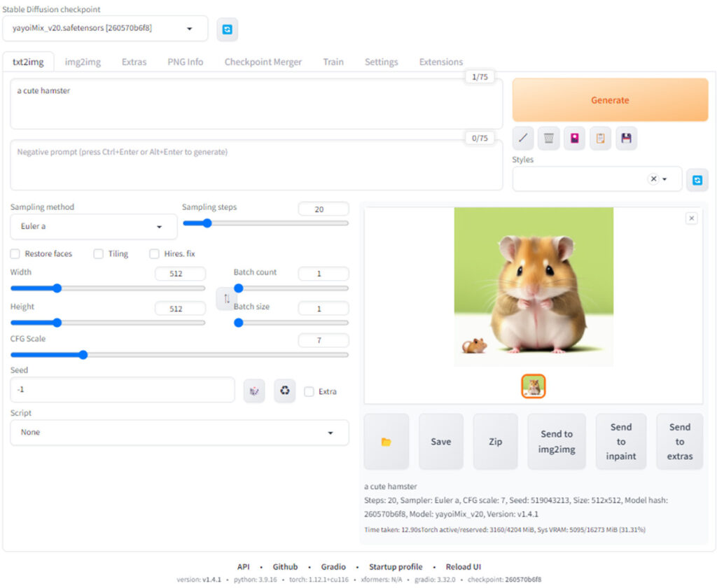Click the arrow icon to read generation parameters
The width and height of the screenshot is (717, 588).
(522, 139)
